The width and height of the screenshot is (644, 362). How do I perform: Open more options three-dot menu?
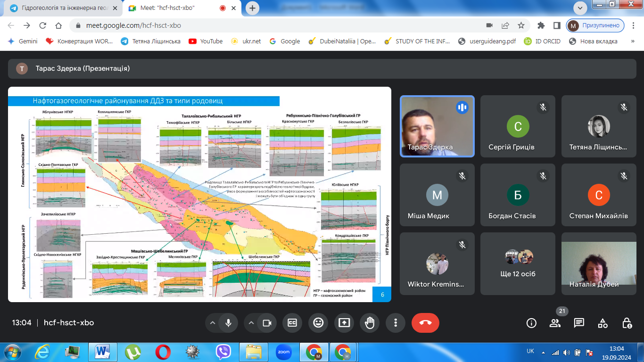(396, 323)
